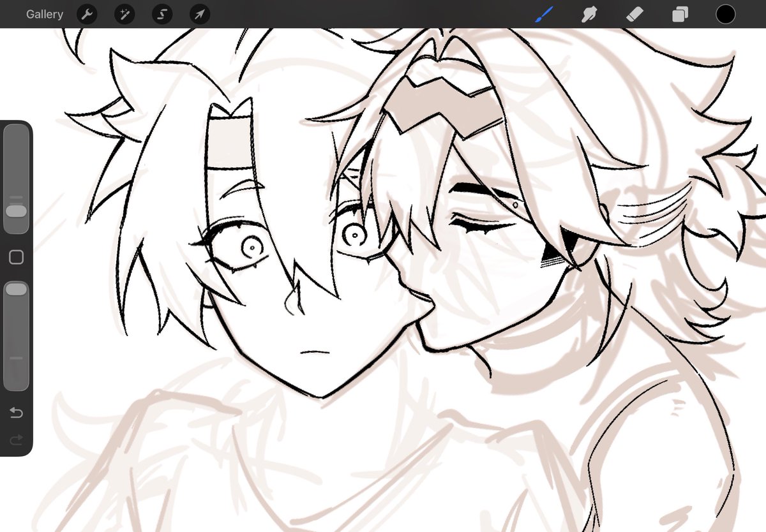Click the brush size slider handle
The width and height of the screenshot is (766, 532).
(16, 211)
